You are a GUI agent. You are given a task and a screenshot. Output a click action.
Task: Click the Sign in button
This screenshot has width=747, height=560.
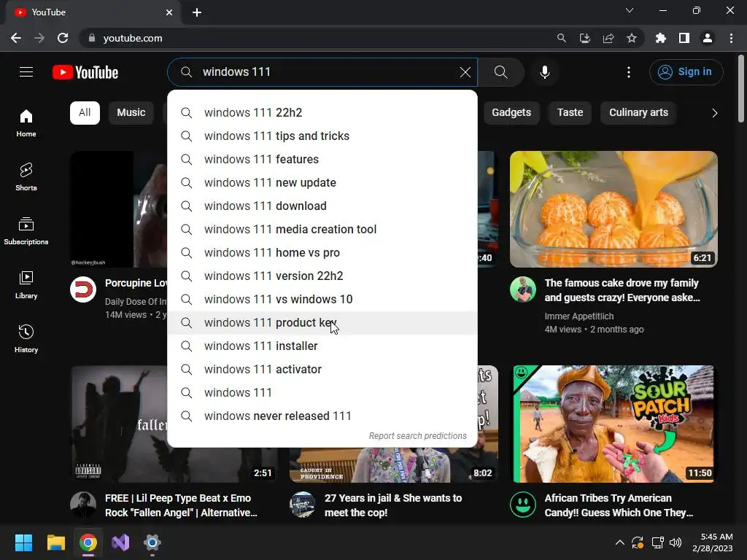coord(686,72)
